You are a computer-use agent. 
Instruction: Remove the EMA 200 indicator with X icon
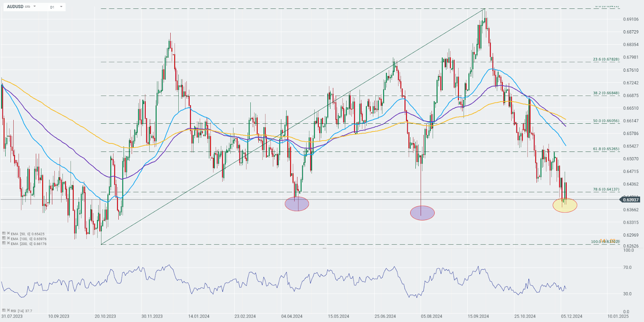pyautogui.click(x=8, y=243)
